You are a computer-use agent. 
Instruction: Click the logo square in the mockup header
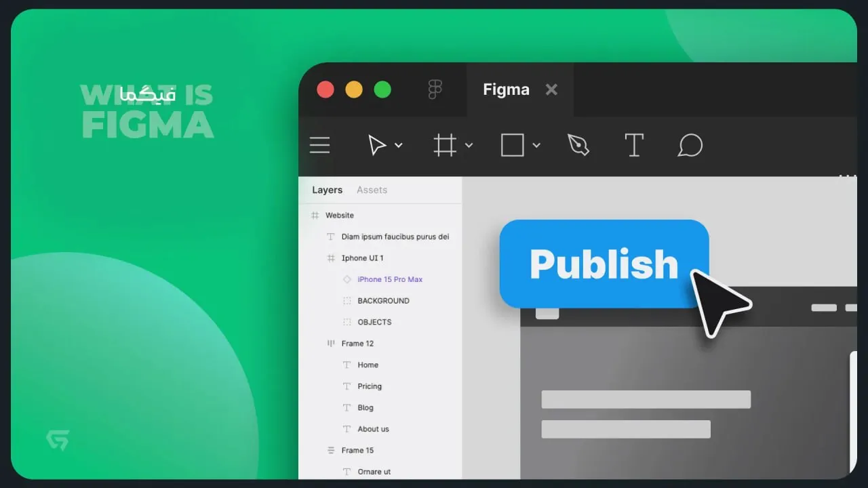[x=547, y=313]
